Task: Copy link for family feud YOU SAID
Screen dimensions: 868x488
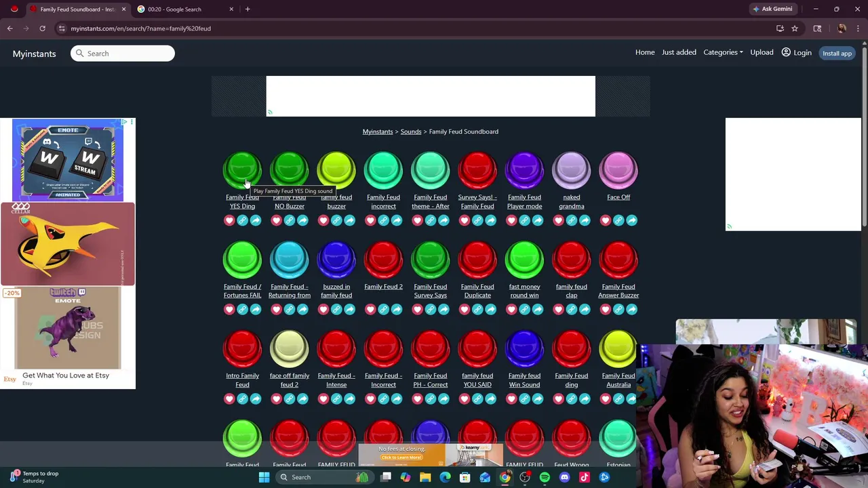Action: [x=477, y=399]
